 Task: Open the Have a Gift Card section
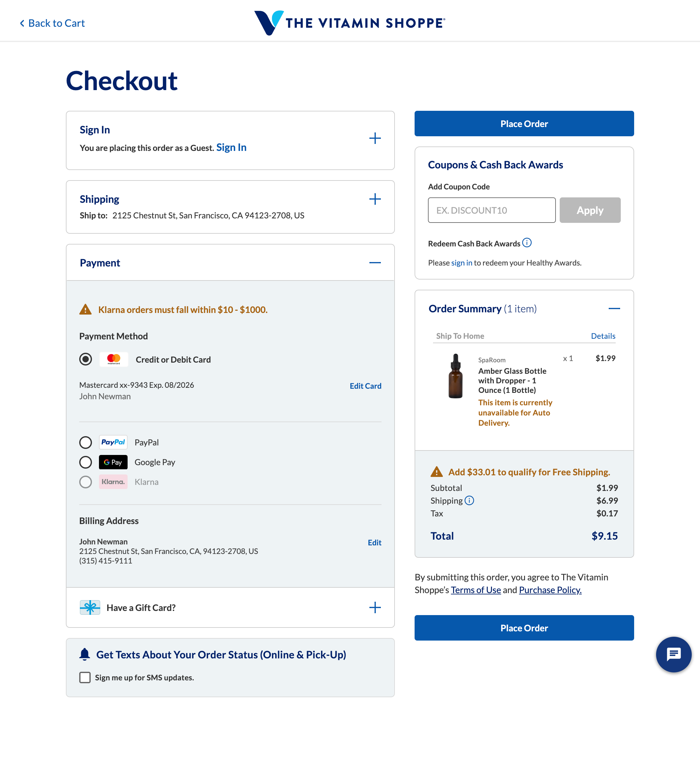(374, 607)
